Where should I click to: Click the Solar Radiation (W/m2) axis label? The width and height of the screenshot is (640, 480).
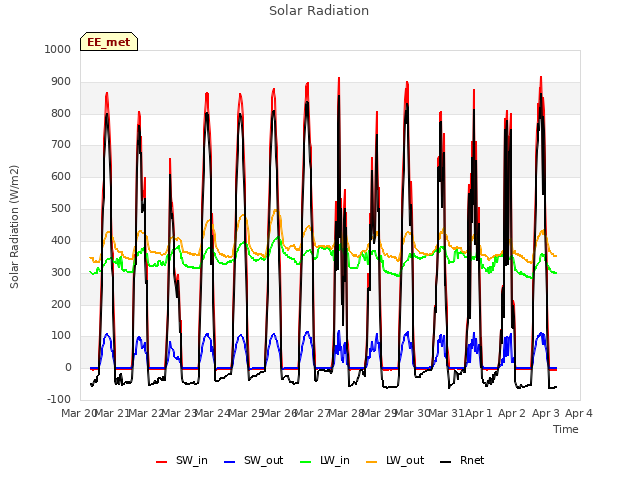click(x=14, y=227)
